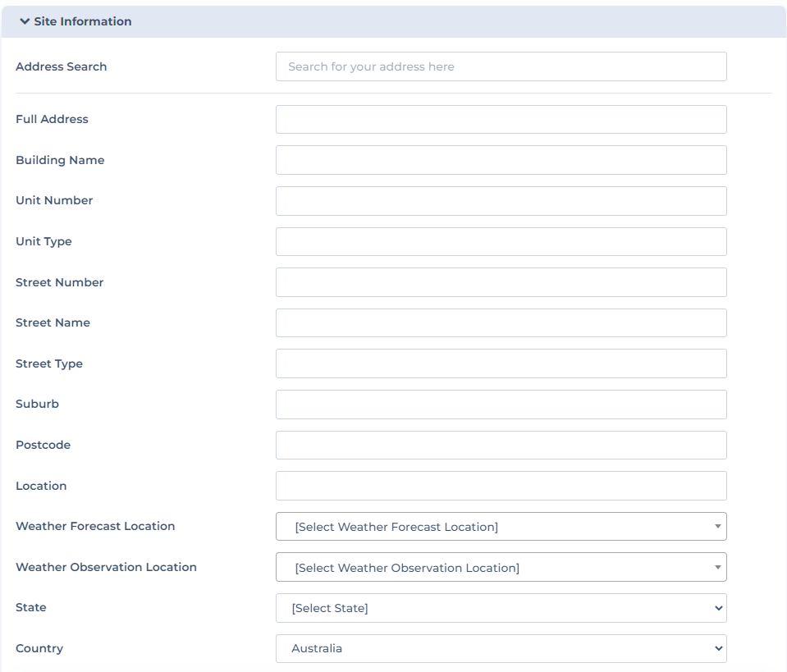Viewport: 787px width, 672px height.
Task: Select the Unit Number input box
Action: [501, 201]
